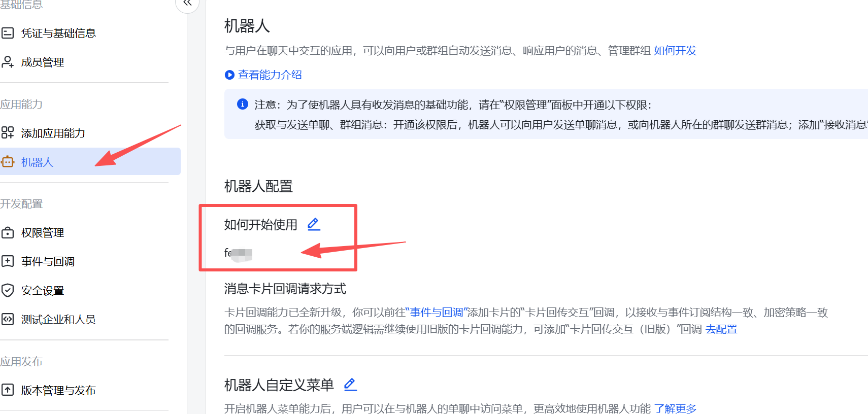Click the 事件与回调 icon

(x=8, y=262)
